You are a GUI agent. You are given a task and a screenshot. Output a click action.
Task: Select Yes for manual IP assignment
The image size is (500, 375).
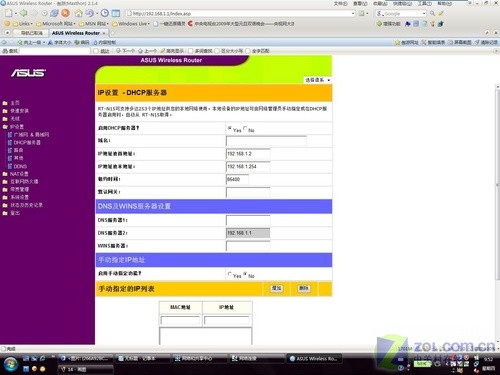pos(230,274)
